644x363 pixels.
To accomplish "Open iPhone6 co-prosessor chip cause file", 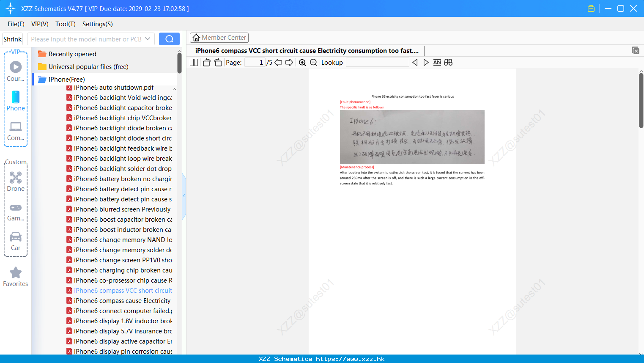I will [x=119, y=280].
